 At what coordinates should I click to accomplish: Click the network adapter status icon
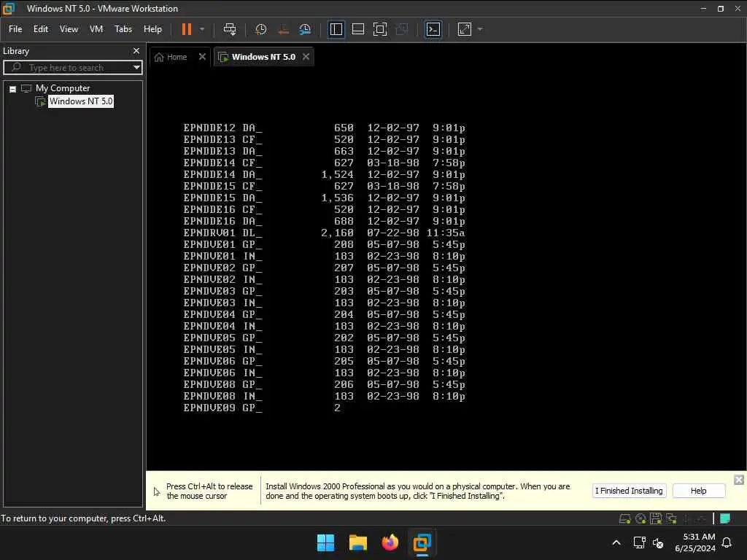[x=671, y=518]
